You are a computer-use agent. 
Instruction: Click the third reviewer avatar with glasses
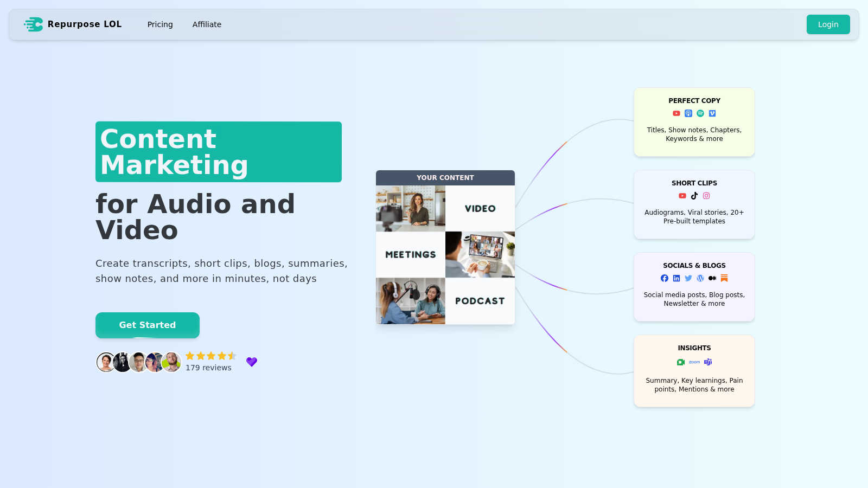(x=139, y=362)
